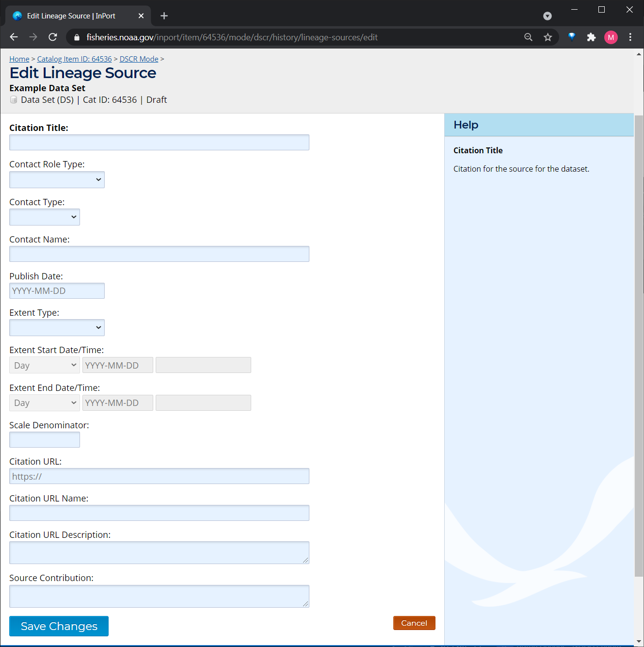
Task: Focus the Scale Denominator field
Action: point(45,439)
